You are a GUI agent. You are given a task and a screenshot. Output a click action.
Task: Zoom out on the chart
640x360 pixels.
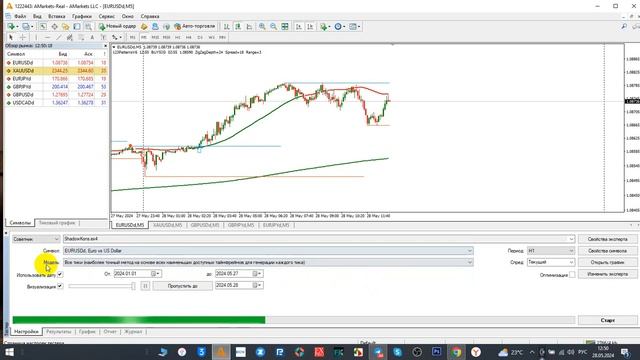pyautogui.click(x=273, y=27)
